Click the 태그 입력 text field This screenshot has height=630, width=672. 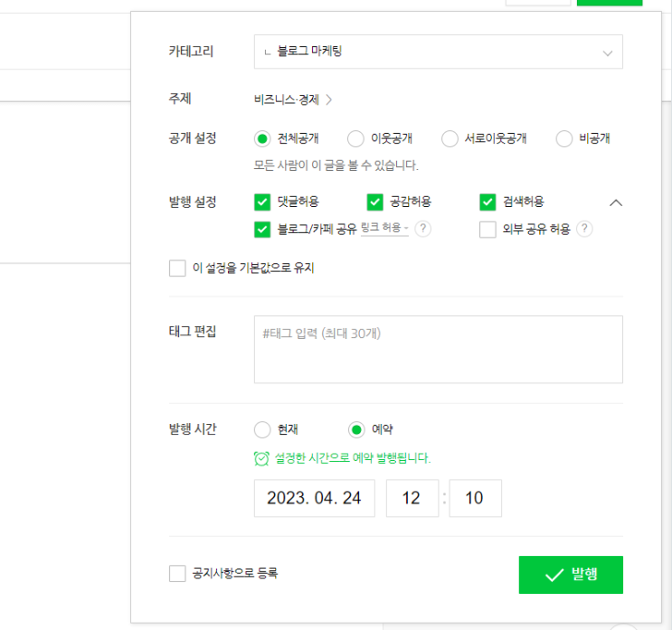click(438, 349)
